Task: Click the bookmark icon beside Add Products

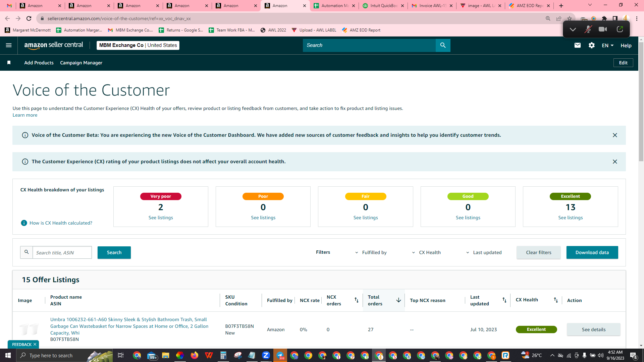Action: [x=9, y=63]
